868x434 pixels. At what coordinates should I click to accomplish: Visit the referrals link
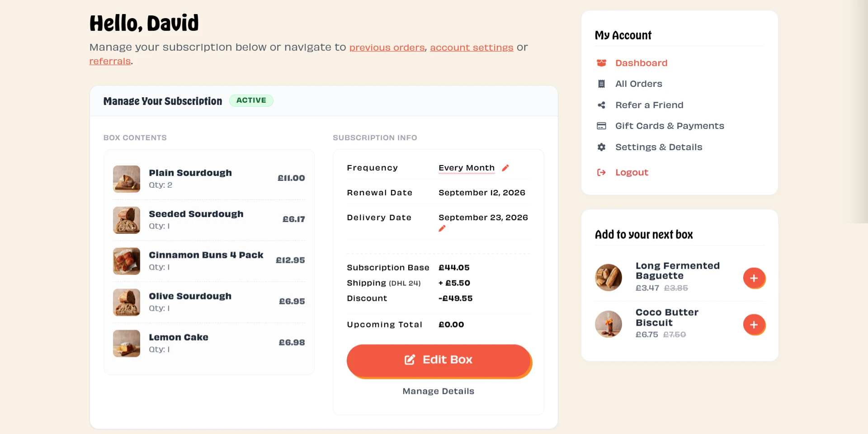coord(110,61)
